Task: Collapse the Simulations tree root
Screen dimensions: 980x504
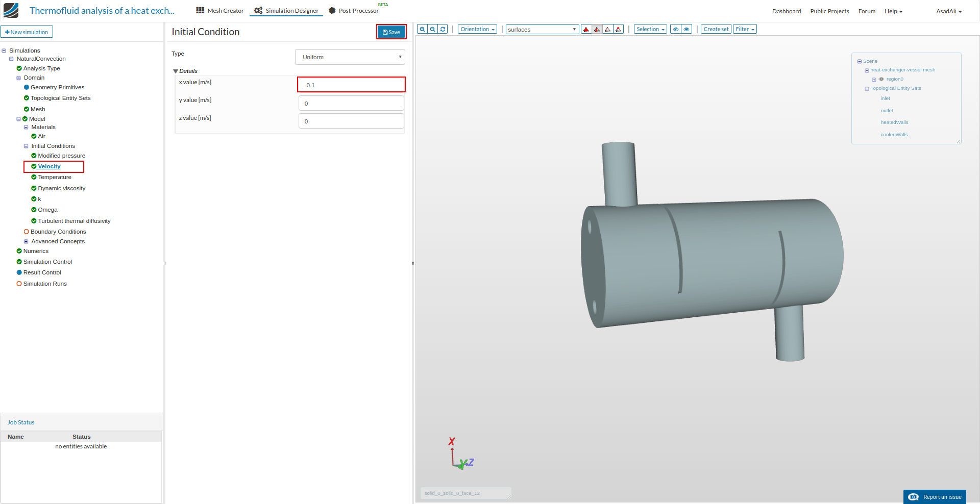Action: coord(4,51)
